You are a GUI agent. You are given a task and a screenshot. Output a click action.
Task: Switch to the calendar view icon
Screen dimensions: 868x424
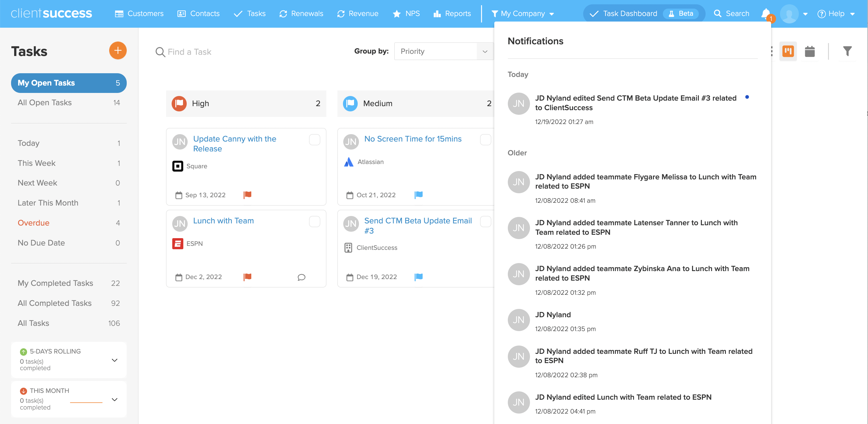click(809, 51)
